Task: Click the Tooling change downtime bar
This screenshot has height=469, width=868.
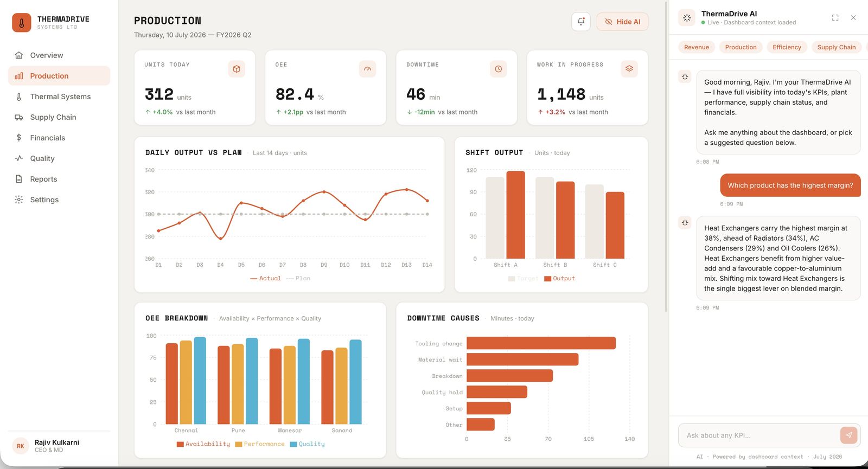Action: (541, 343)
